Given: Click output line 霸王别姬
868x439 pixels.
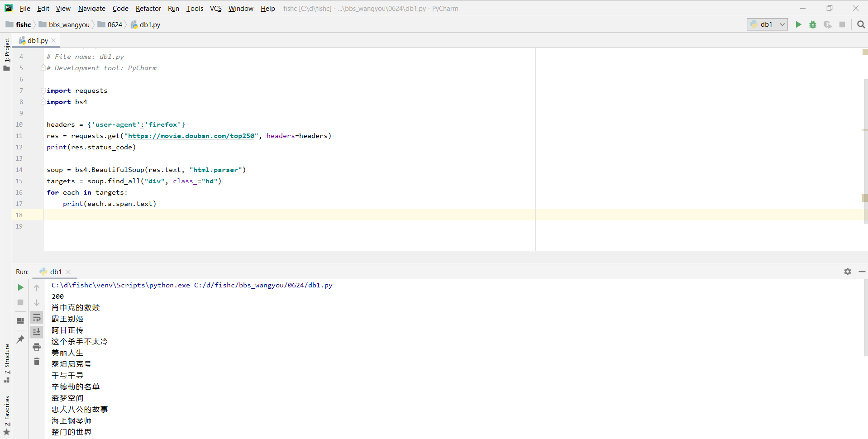Looking at the screenshot, I should [67, 319].
